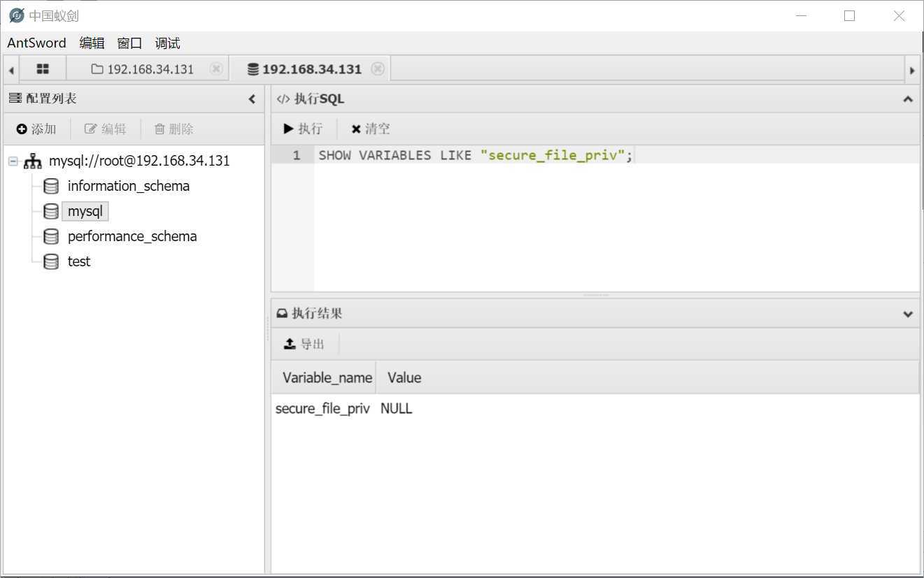Clear the SQL editor with 清空

click(x=371, y=129)
